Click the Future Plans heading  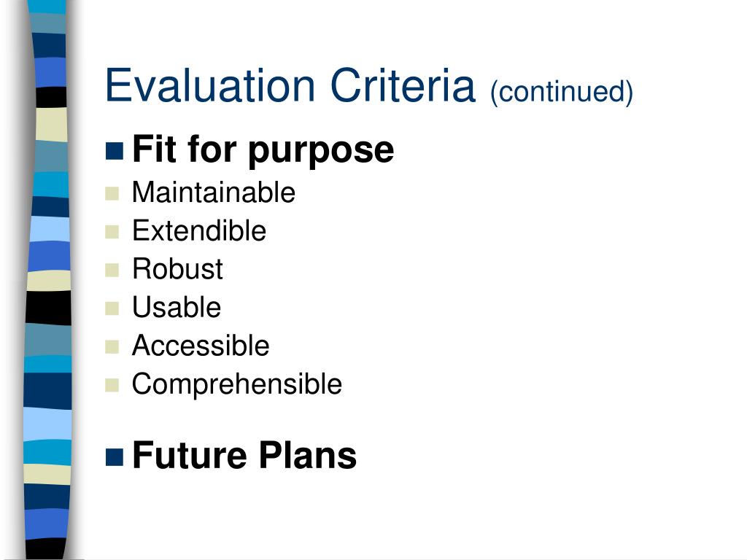point(244,456)
